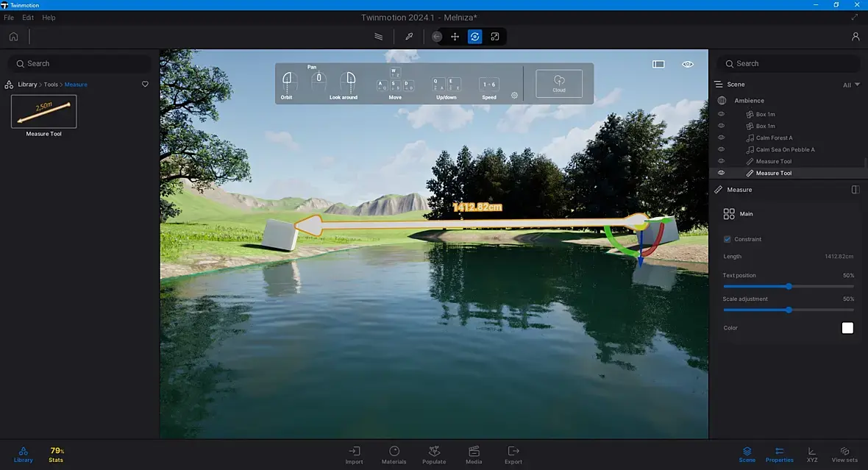Screen dimensions: 868x470
Task: Click the Length value 1412.82cm
Action: point(839,257)
